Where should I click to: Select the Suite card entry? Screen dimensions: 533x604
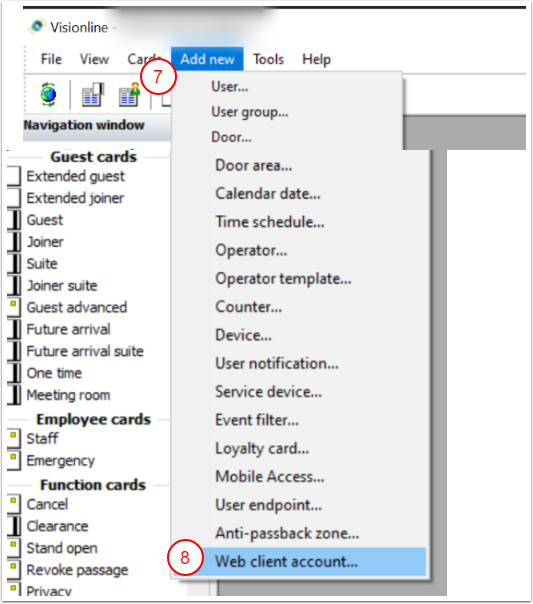pyautogui.click(x=42, y=264)
